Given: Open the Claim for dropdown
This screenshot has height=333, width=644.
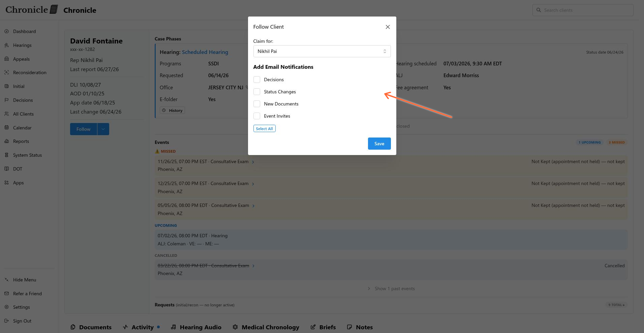Looking at the screenshot, I should [322, 51].
